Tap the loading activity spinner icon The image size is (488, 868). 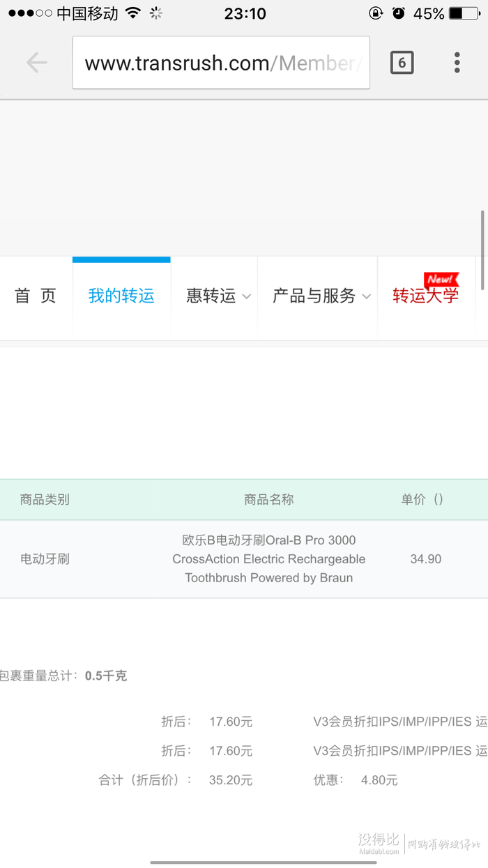pos(156,13)
